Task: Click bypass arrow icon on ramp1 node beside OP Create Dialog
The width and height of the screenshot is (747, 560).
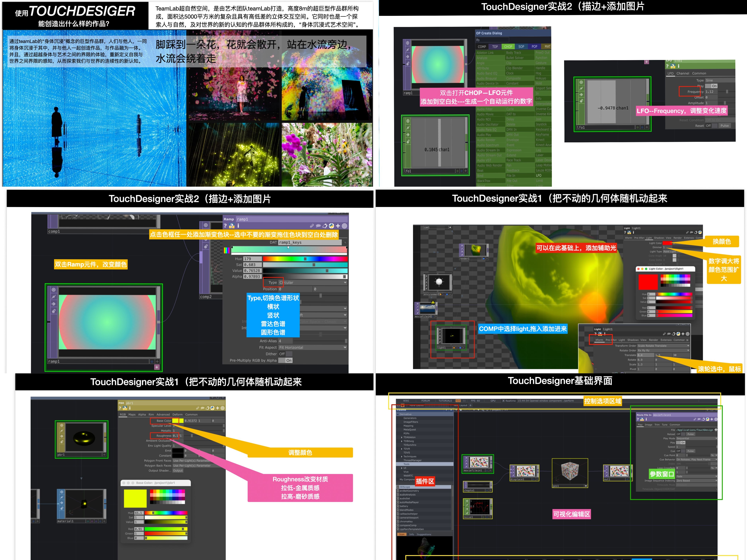Action: [x=408, y=57]
